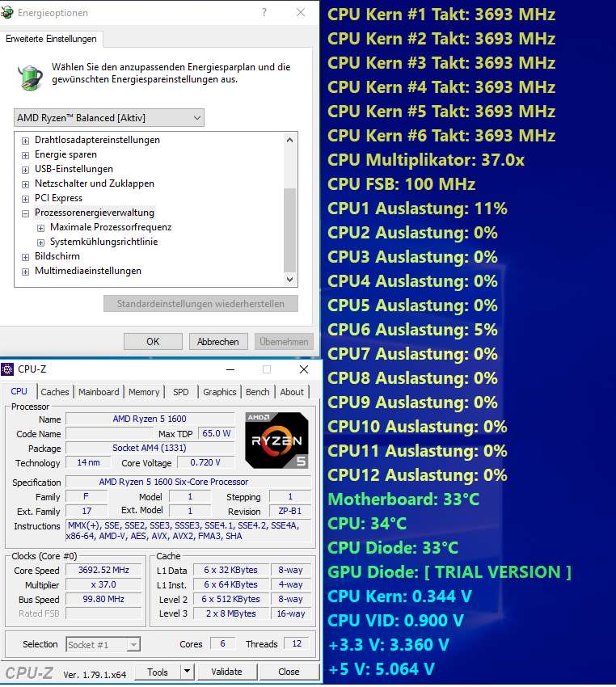Click the CPU-Z Close button
Image resolution: width=616 pixels, height=687 pixels.
pos(289,672)
